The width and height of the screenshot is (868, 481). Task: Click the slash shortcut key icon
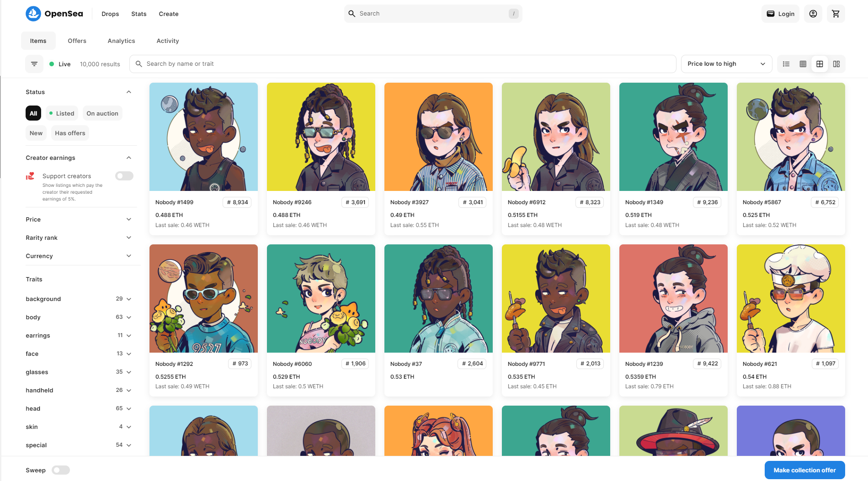click(514, 14)
